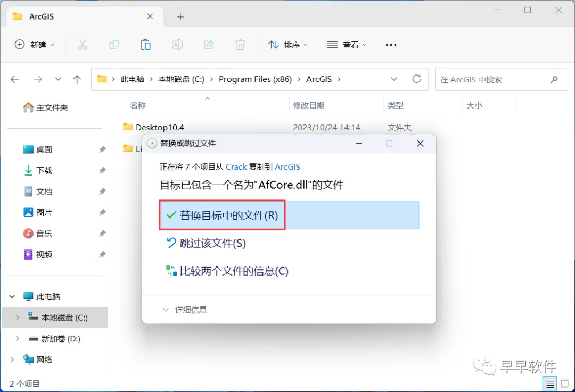575x392 pixels.
Task: Open Documents (文档) in quick access
Action: click(x=38, y=191)
